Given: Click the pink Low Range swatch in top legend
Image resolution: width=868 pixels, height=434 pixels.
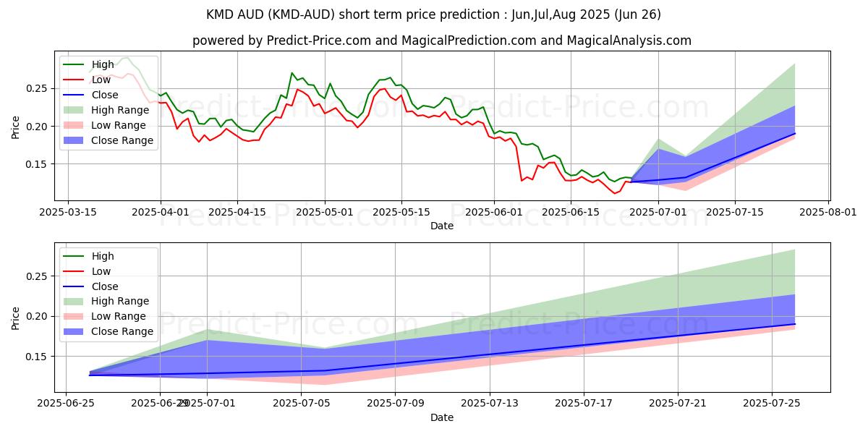Looking at the screenshot, I should (x=74, y=125).
